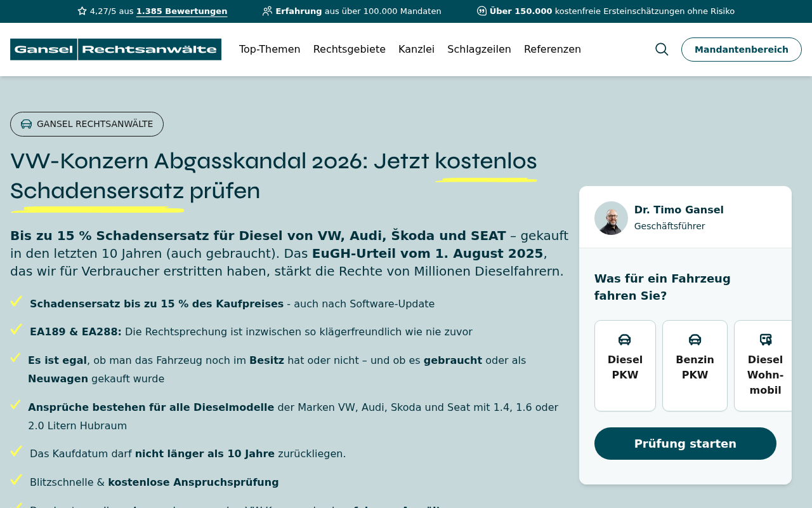Image resolution: width=812 pixels, height=508 pixels.
Task: Open the Referenzen menu
Action: [x=553, y=50]
